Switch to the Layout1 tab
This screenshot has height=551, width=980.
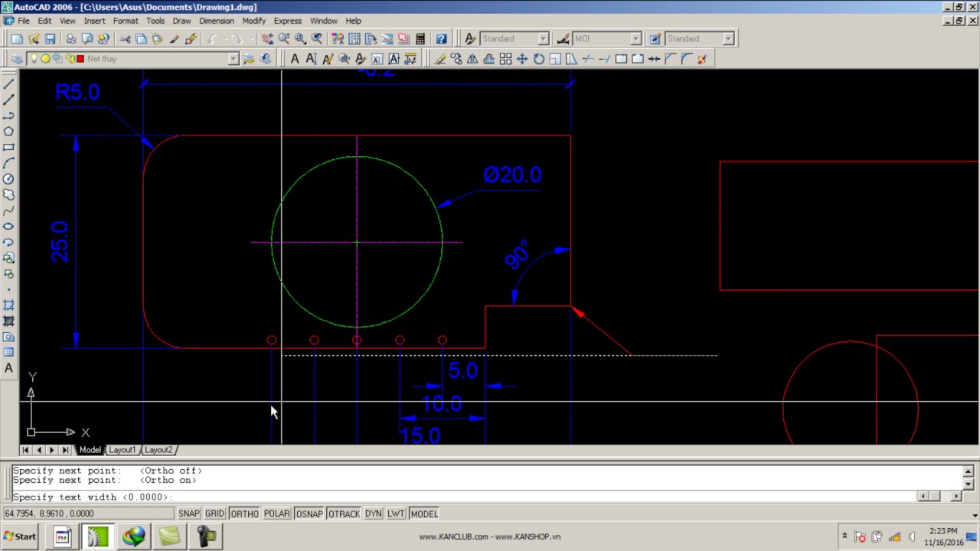[122, 450]
